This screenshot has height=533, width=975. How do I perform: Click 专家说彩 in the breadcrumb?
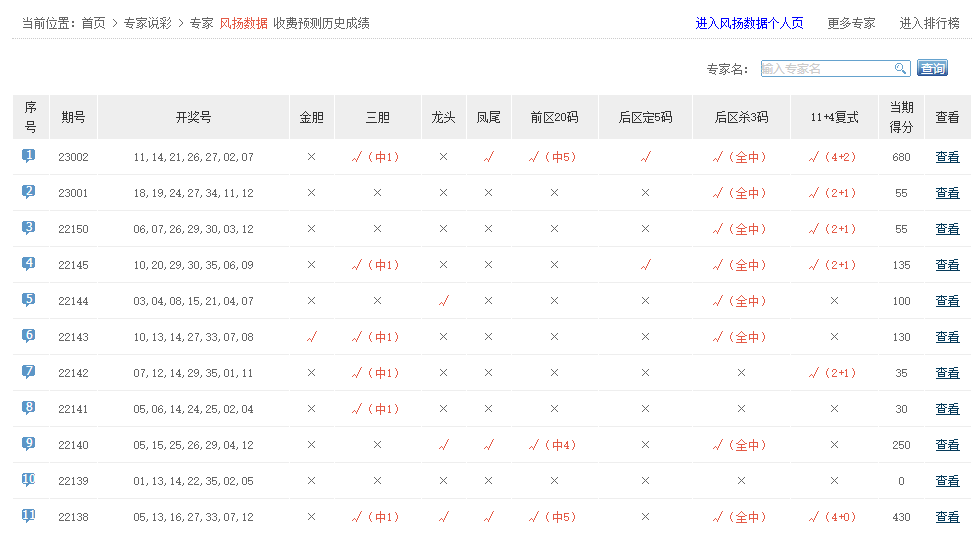click(148, 23)
